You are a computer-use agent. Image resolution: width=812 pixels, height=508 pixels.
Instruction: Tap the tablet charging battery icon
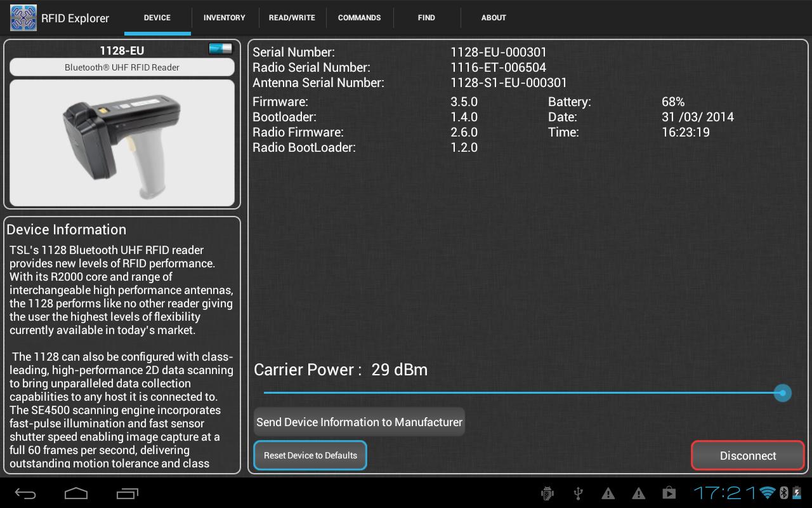click(x=797, y=493)
